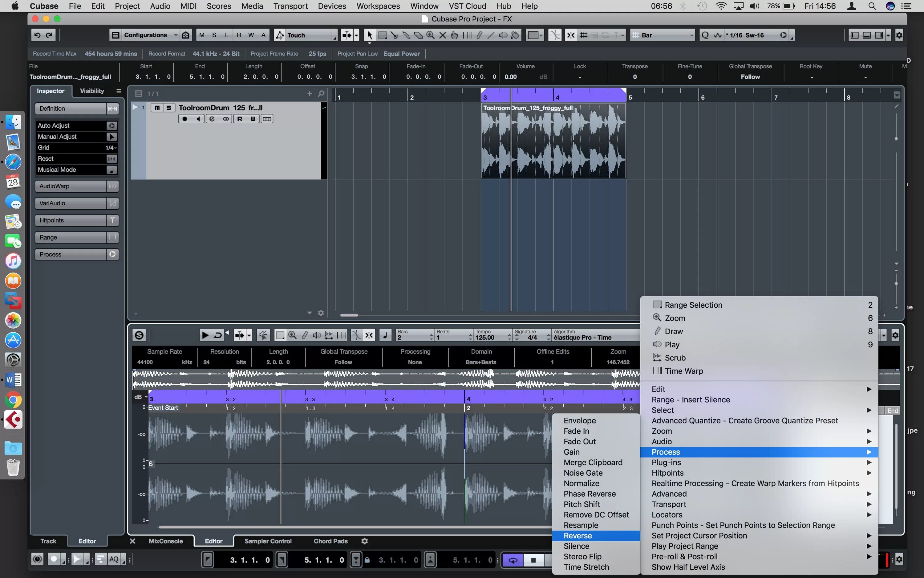Open the toolbar setup gear icon
This screenshot has width=924, height=578.
(x=899, y=35)
